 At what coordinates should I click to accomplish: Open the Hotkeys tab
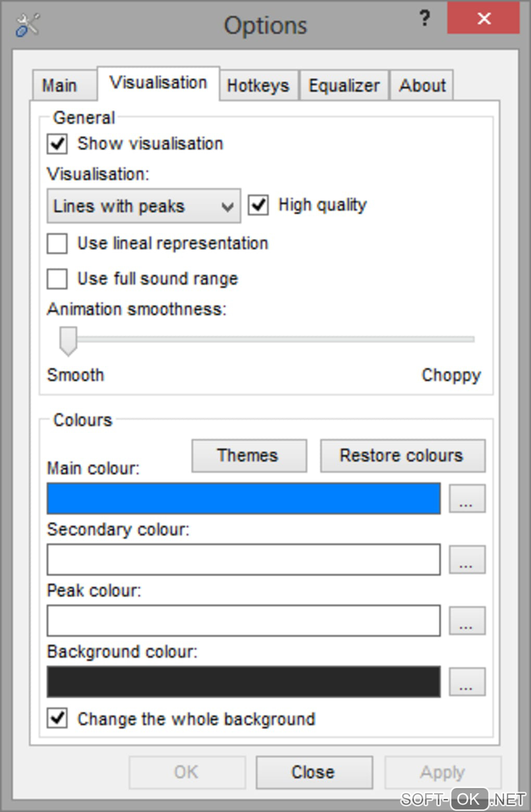(258, 85)
